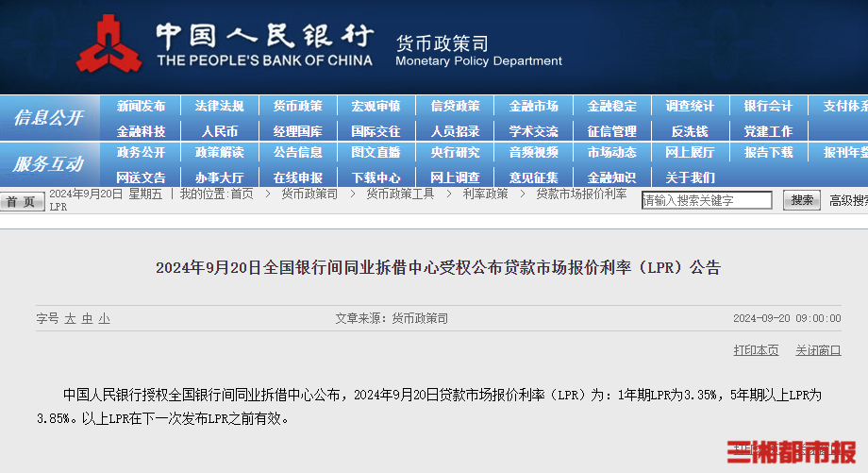The image size is (868, 473).
Task: Click 打印本页 to print page
Action: [757, 350]
